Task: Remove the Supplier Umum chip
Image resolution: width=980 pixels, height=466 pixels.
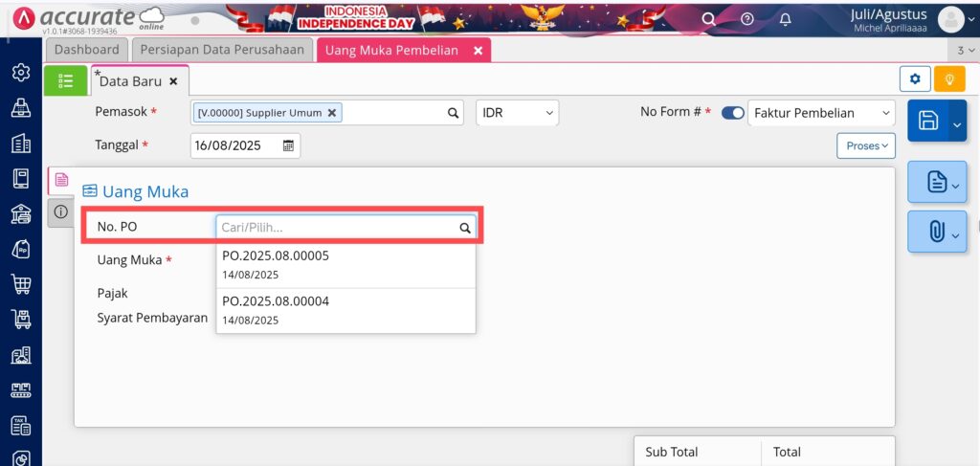Action: [332, 113]
